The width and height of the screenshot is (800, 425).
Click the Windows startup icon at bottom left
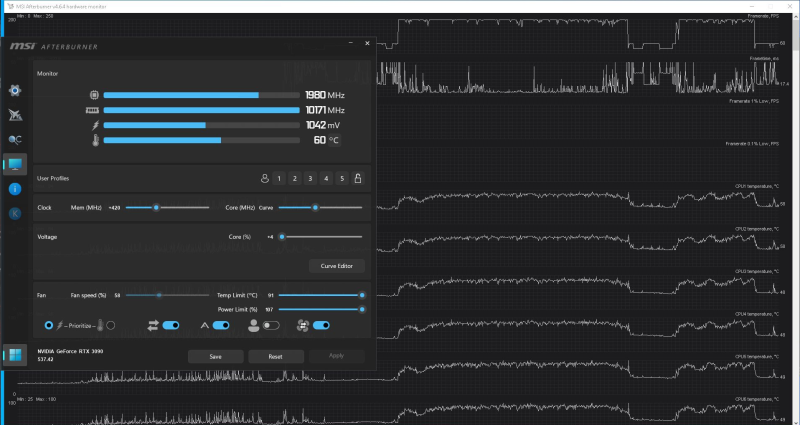click(15, 355)
